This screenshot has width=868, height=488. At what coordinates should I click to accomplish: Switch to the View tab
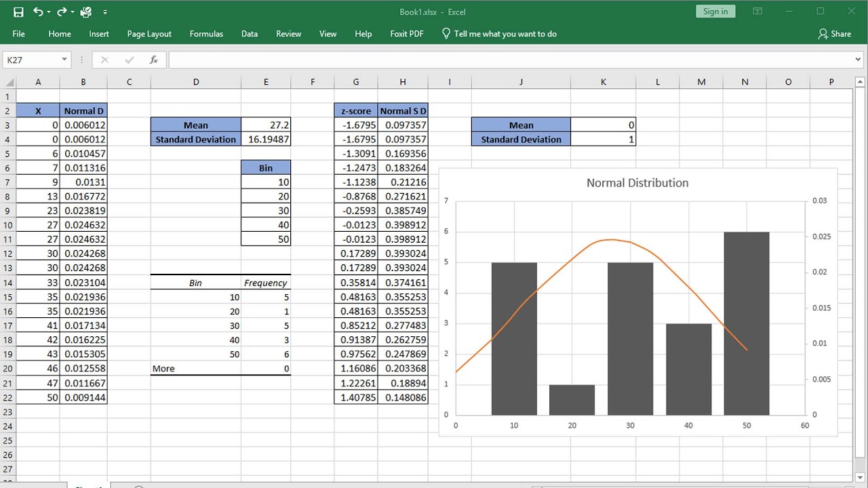pos(328,34)
